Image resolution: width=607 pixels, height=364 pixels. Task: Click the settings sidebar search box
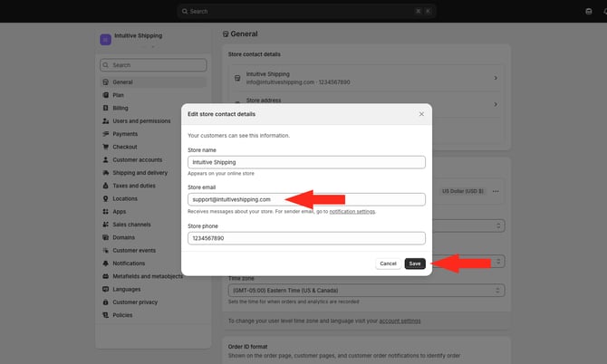click(153, 65)
